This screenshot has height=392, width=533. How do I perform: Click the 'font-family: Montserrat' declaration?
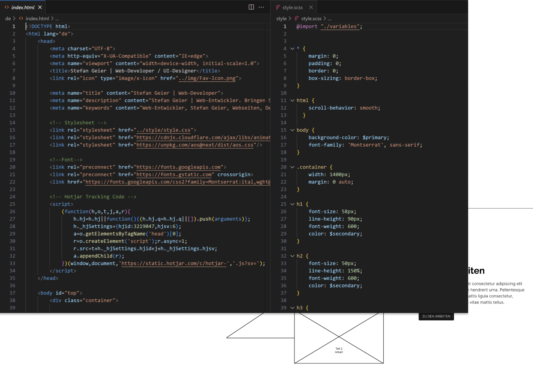(x=365, y=145)
